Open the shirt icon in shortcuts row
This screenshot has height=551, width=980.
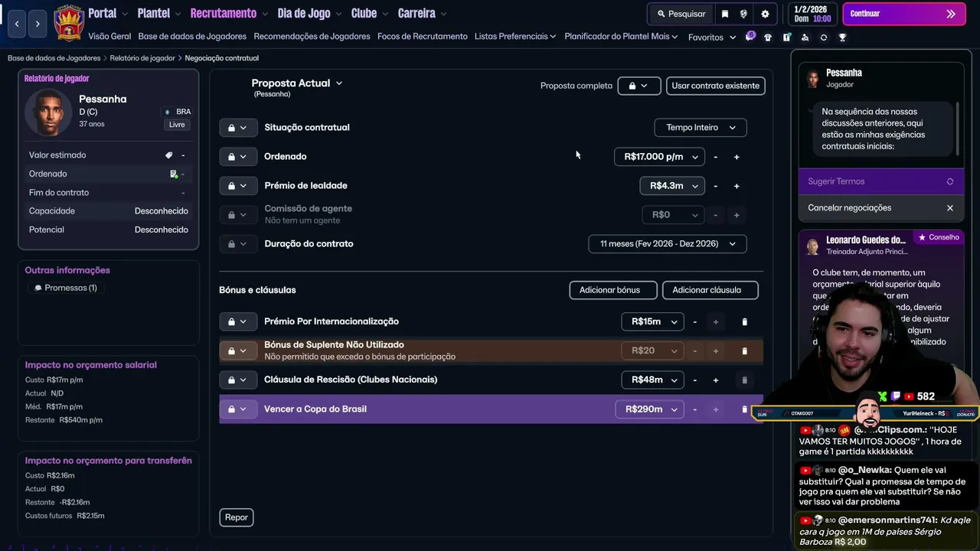[768, 37]
